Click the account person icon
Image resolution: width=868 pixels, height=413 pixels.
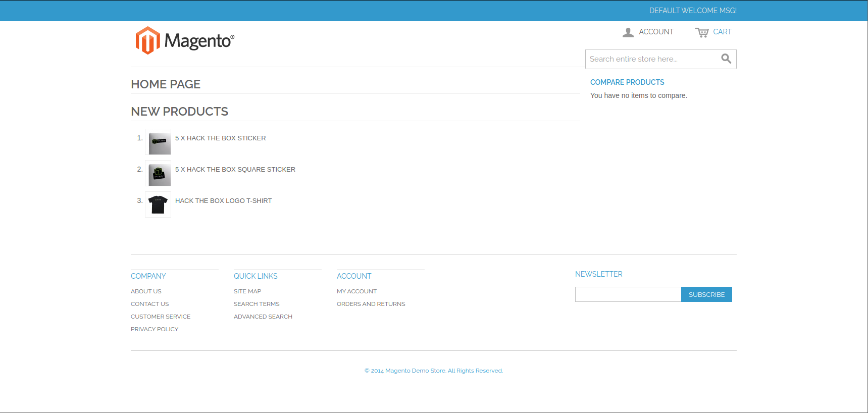pyautogui.click(x=628, y=32)
